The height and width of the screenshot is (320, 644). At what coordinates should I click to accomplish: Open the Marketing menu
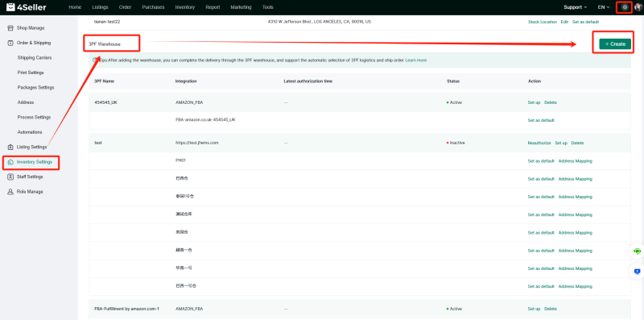241,7
